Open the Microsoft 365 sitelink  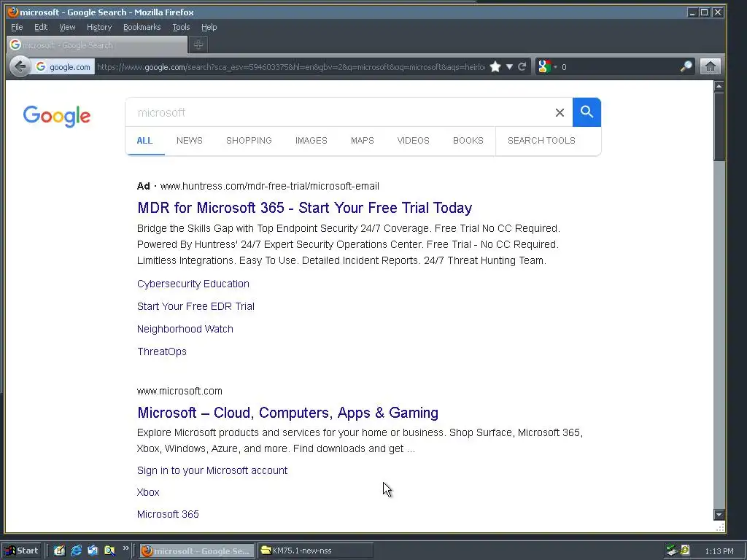[x=168, y=514]
